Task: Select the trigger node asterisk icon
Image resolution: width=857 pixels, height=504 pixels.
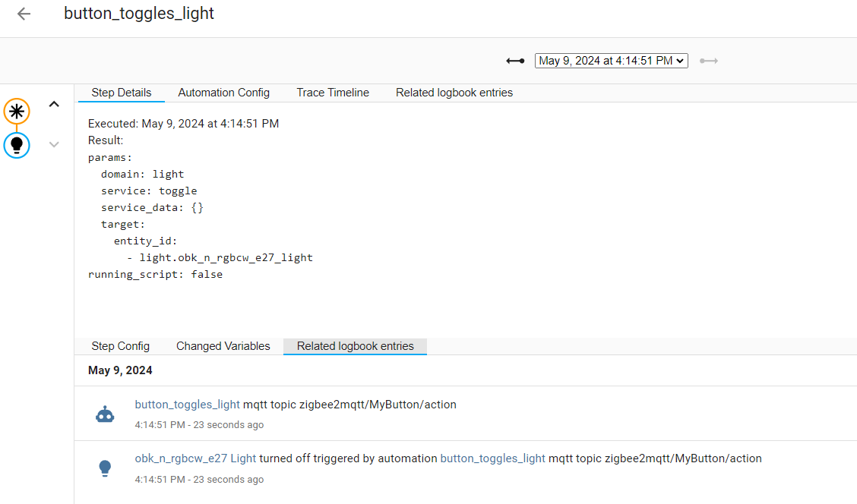Action: [x=17, y=111]
